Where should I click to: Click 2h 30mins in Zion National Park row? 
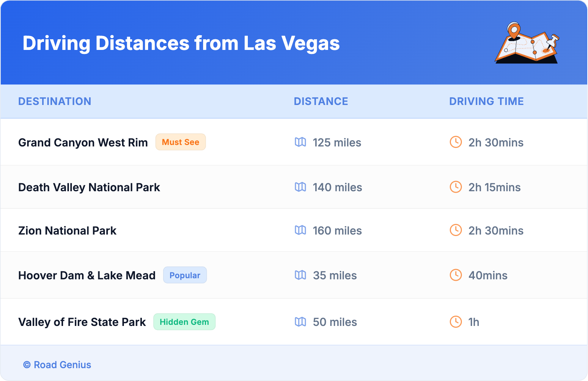pyautogui.click(x=496, y=231)
